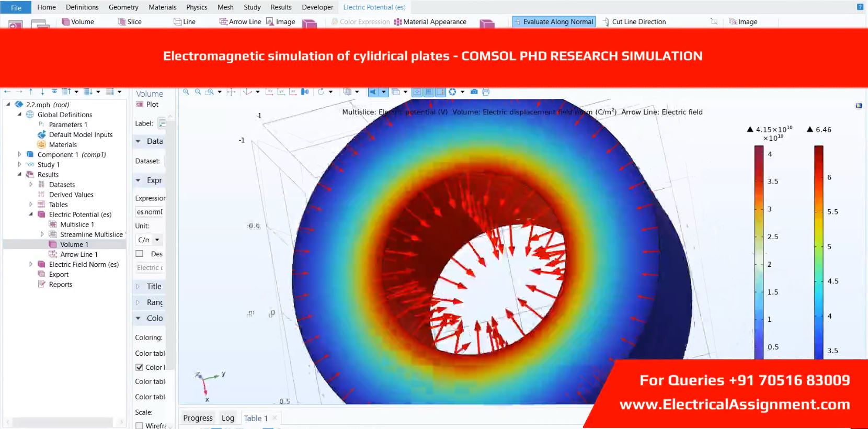Viewport: 868px width, 429px height.
Task: Add a Line plot from ribbon
Action: (x=185, y=21)
